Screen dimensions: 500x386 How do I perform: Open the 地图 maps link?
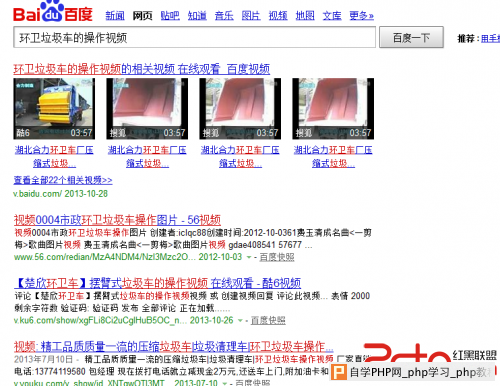(x=305, y=16)
